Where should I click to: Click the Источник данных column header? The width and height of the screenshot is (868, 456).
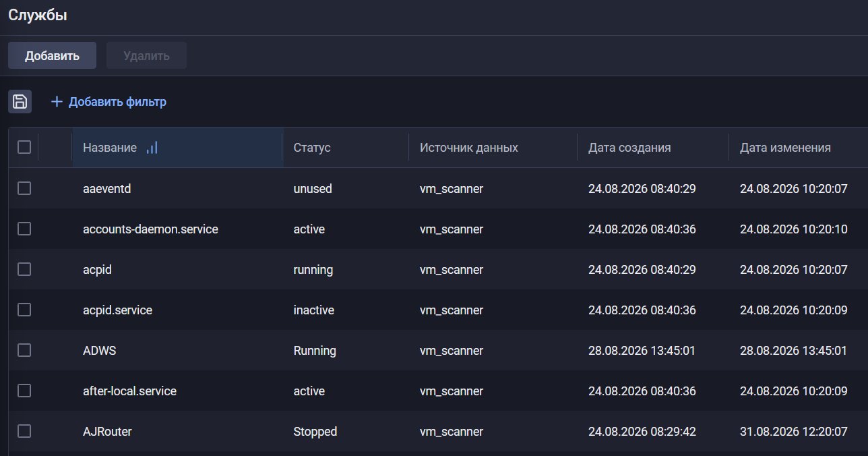tap(469, 148)
